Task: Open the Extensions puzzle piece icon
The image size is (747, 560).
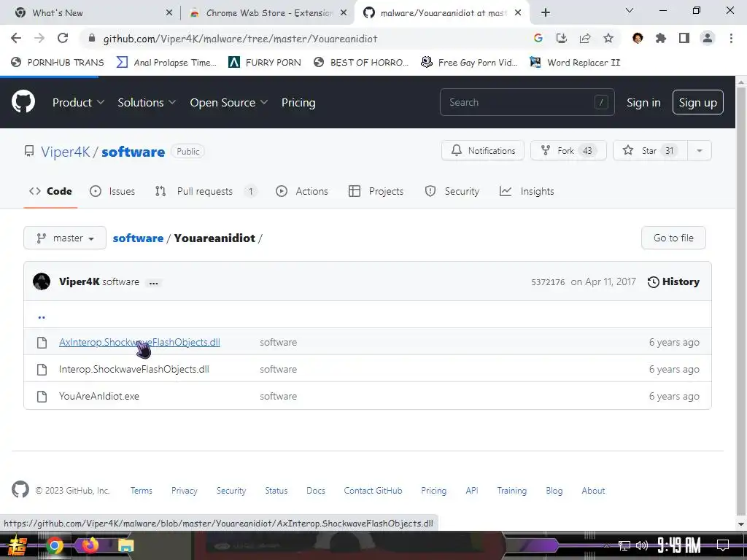Action: (661, 38)
